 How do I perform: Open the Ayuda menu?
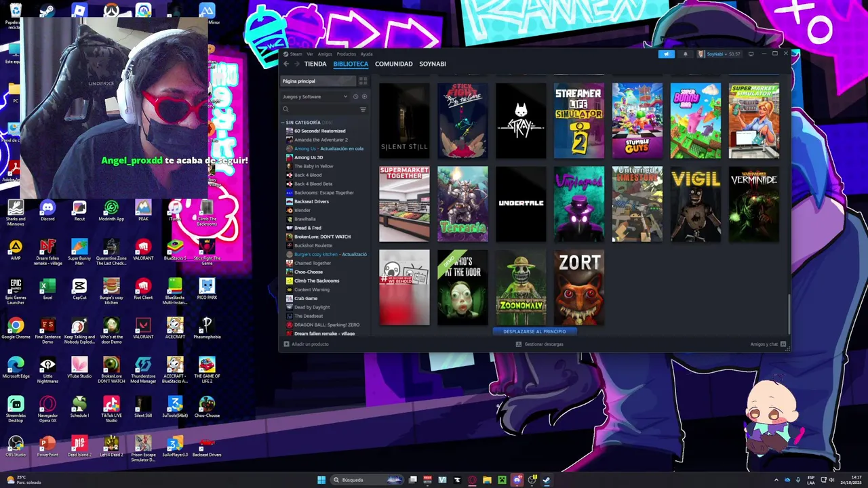pyautogui.click(x=366, y=54)
